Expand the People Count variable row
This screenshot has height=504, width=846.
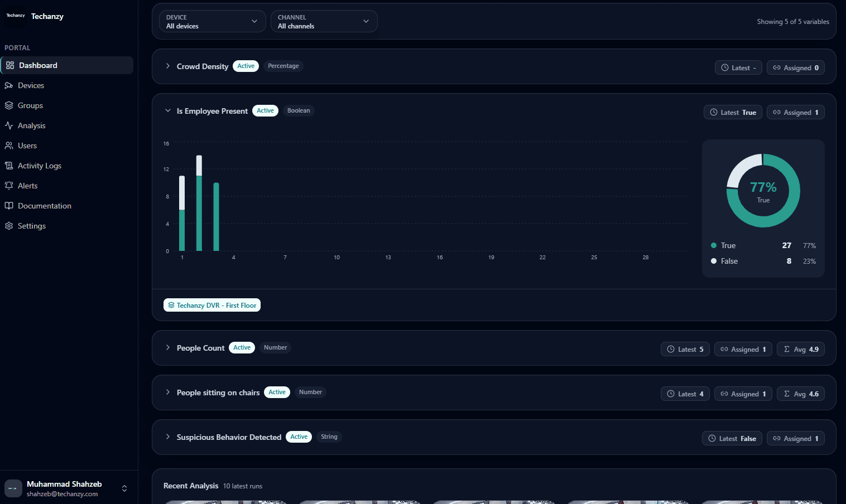coord(167,347)
